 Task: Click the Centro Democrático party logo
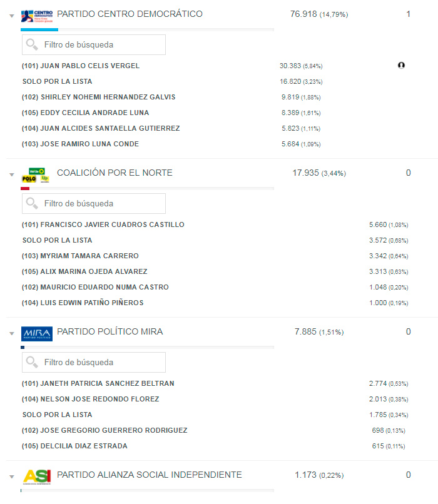click(36, 16)
